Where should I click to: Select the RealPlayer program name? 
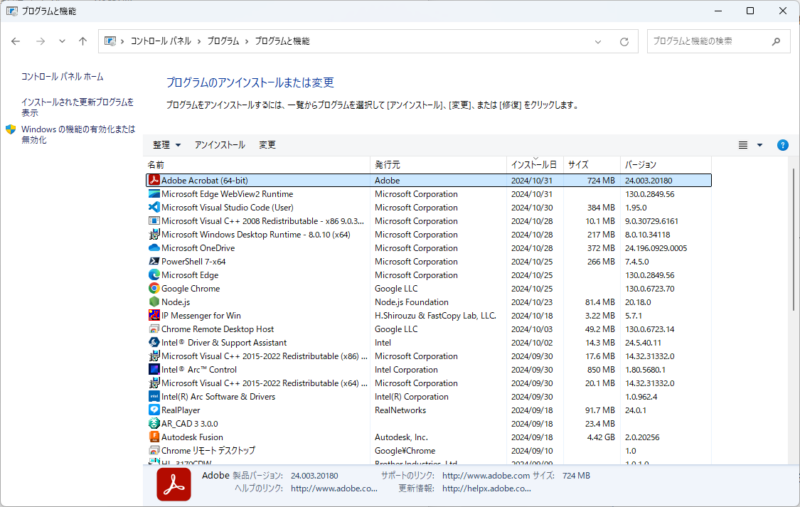181,410
